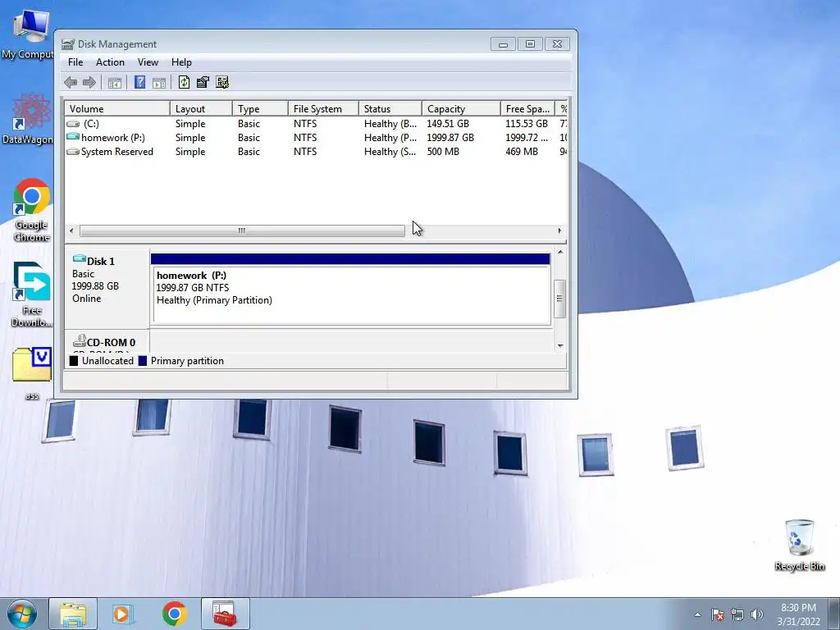Image resolution: width=840 pixels, height=630 pixels.
Task: Click the 500 MB capacity cell
Action: (x=443, y=152)
